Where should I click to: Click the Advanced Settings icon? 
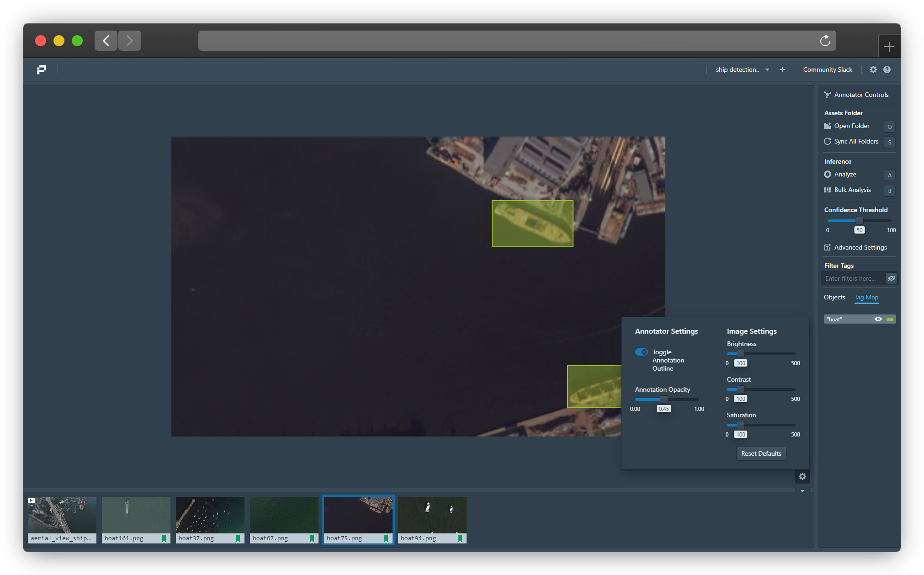pos(828,247)
